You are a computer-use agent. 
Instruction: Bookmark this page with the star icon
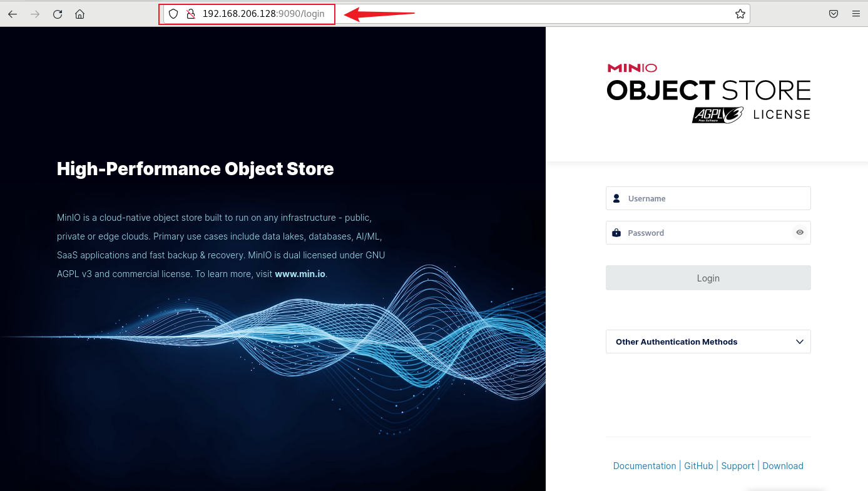pos(740,14)
